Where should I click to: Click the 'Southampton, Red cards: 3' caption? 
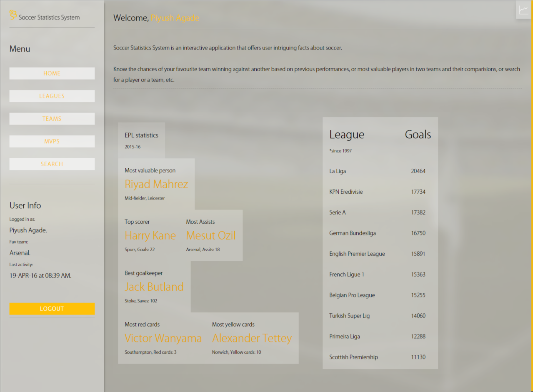pos(150,352)
